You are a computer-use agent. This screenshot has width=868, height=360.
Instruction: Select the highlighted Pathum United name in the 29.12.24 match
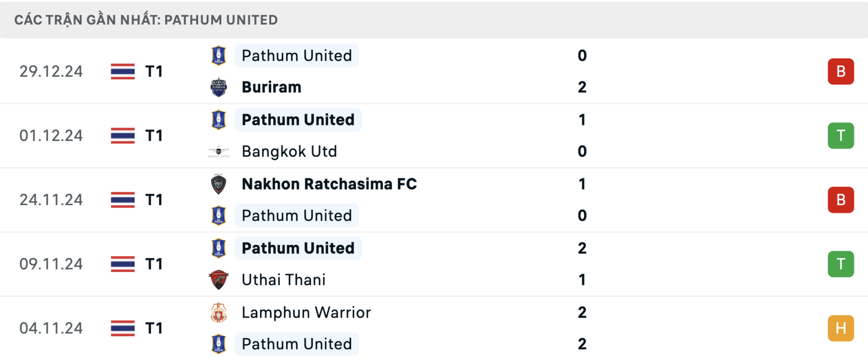(x=297, y=55)
